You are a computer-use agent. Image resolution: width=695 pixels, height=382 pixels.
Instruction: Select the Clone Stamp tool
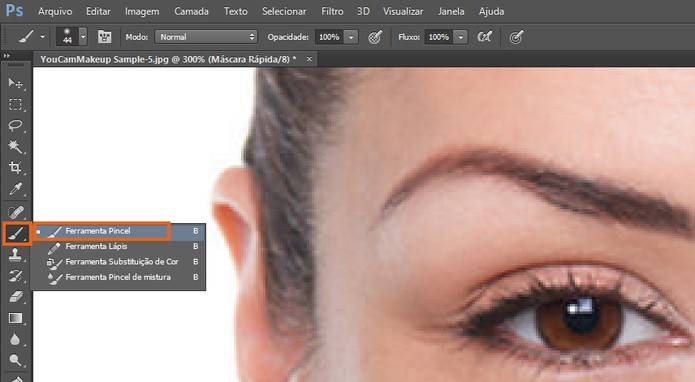16,255
